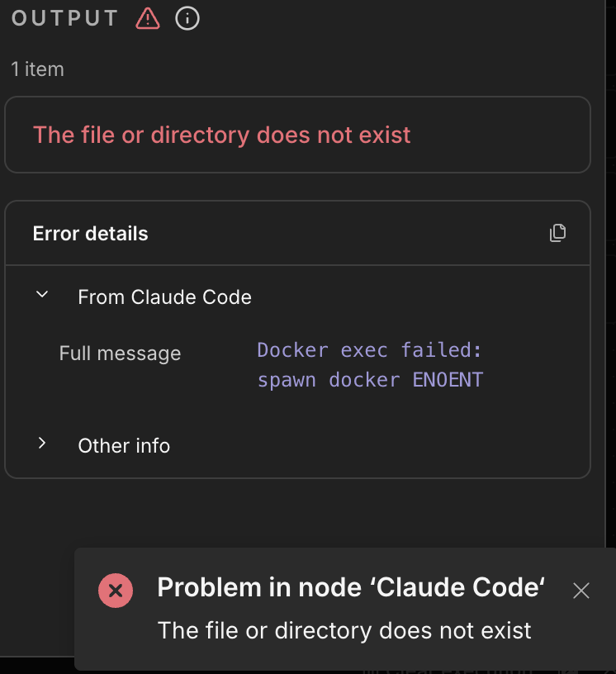Click the 'Error details' header
Viewport: 616px width, 674px height.
click(91, 234)
